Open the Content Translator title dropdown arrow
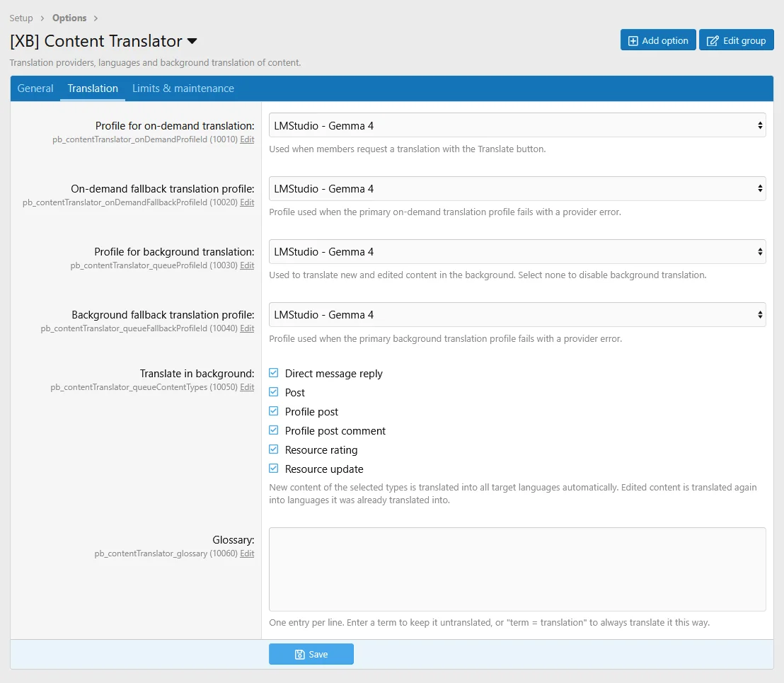This screenshot has height=683, width=784. coord(192,41)
